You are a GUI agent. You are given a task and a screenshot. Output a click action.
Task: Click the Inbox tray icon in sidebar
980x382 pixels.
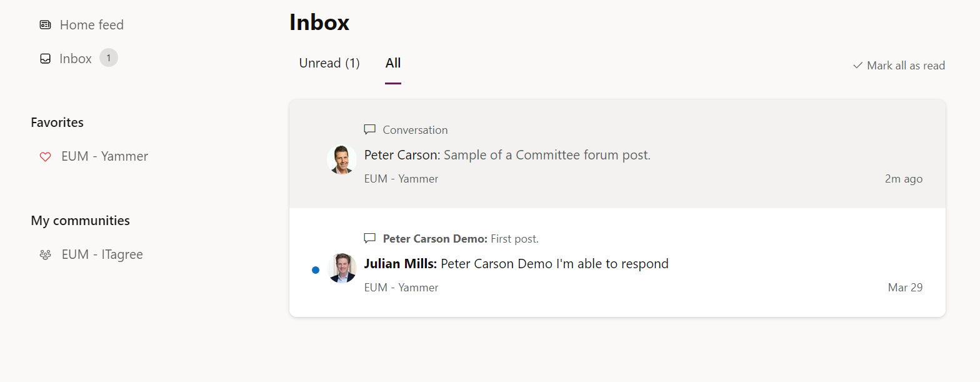(45, 59)
